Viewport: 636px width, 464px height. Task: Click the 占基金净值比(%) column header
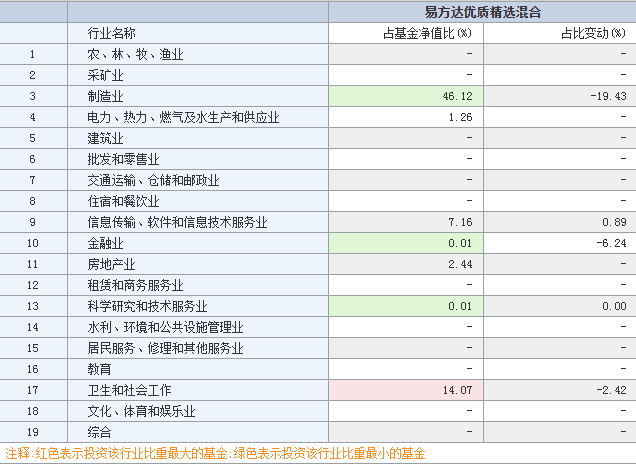pyautogui.click(x=429, y=33)
